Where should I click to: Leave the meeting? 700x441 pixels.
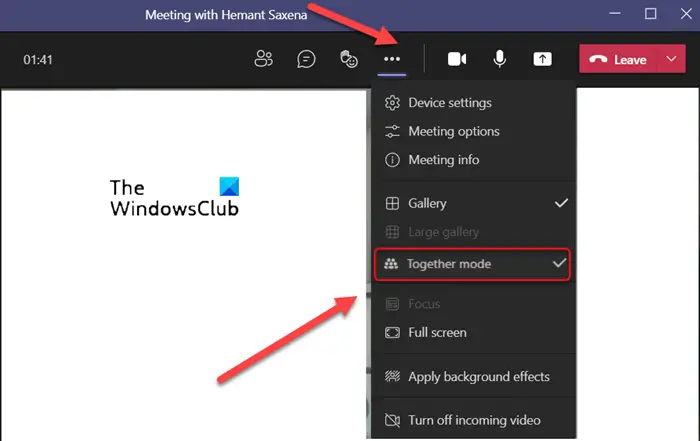point(618,59)
